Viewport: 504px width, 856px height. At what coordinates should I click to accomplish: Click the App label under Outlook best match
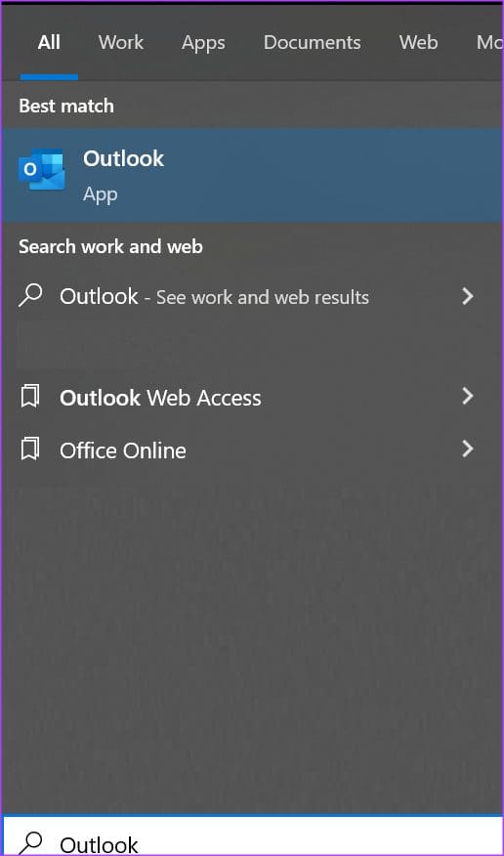(101, 194)
